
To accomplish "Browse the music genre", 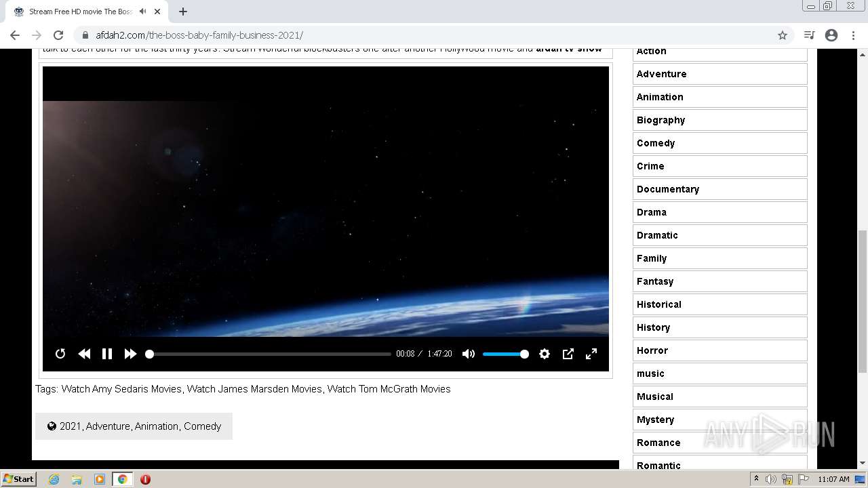I will click(x=720, y=373).
